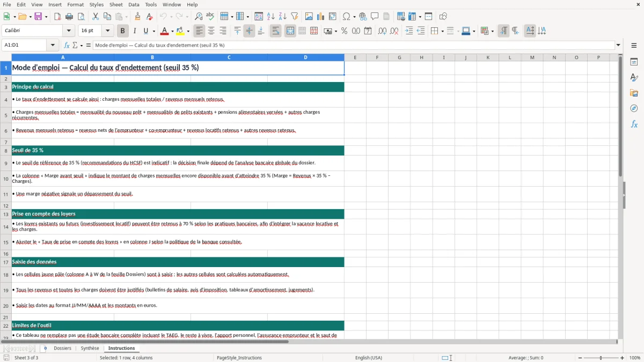This screenshot has width=644, height=362.
Task: Open the Borders dropdown arrow
Action: tap(442, 31)
